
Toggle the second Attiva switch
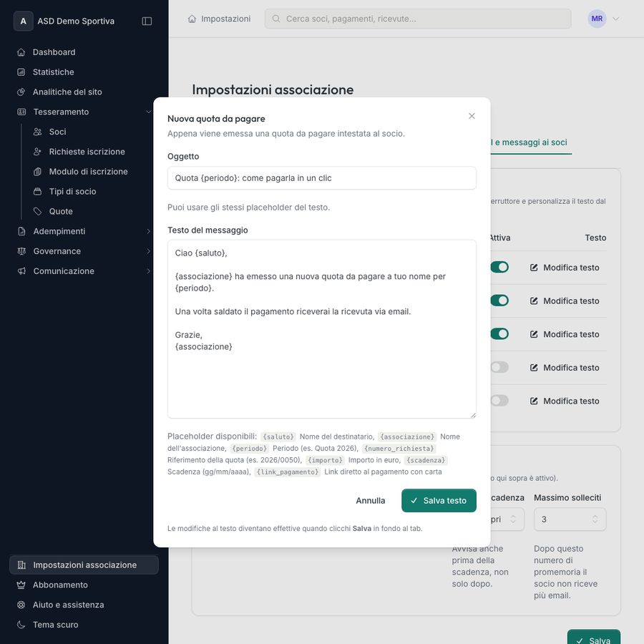[x=500, y=301]
